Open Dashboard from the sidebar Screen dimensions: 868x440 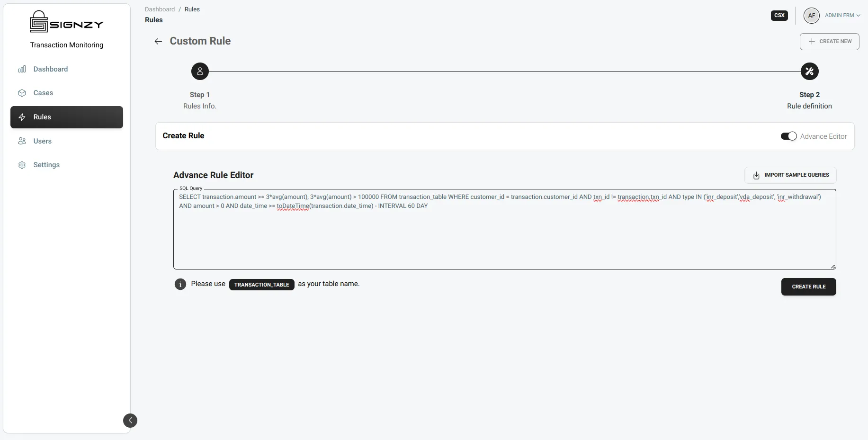(67, 69)
